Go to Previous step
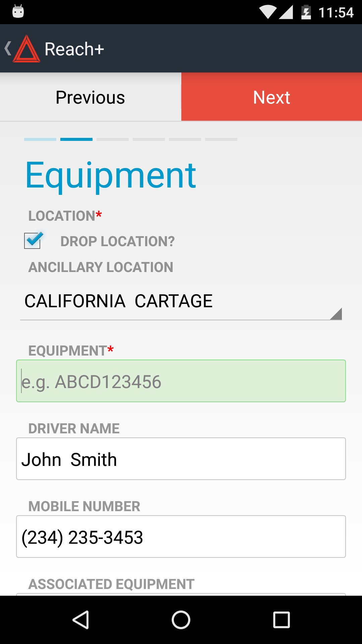This screenshot has width=362, height=644. click(x=90, y=97)
